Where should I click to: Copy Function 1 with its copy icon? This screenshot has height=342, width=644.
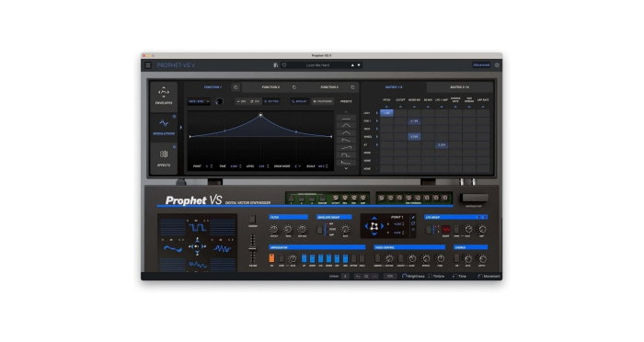[236, 87]
